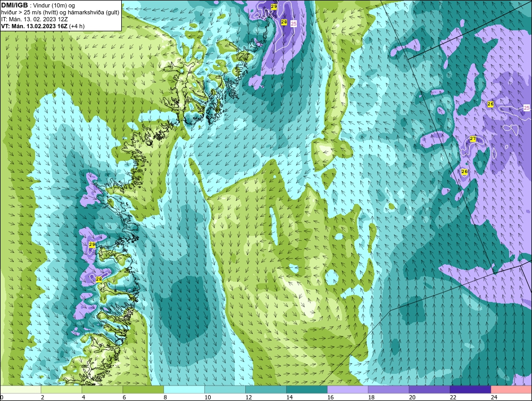The image size is (532, 401).
Task: Click the legend scale value 24
Action: pos(494,397)
